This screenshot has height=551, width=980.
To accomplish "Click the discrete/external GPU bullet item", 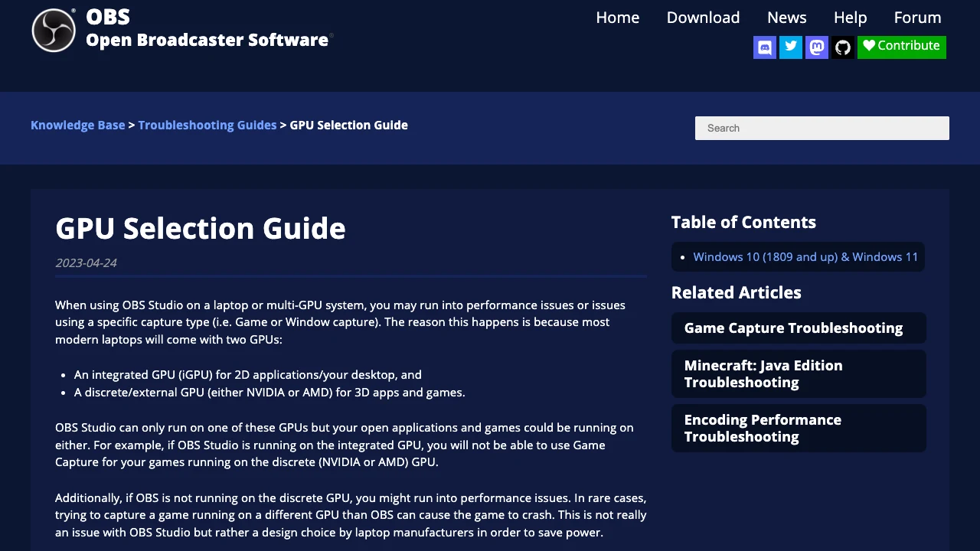I will [269, 393].
